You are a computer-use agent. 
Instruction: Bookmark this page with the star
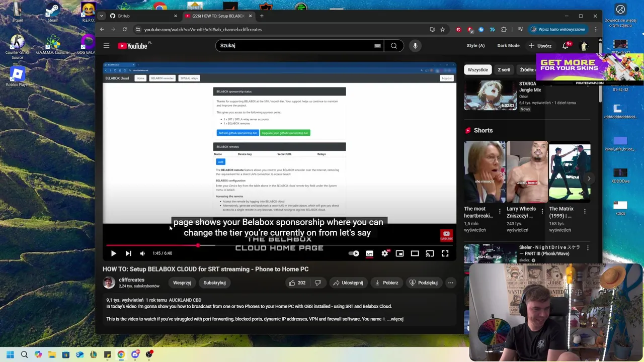[x=442, y=30]
